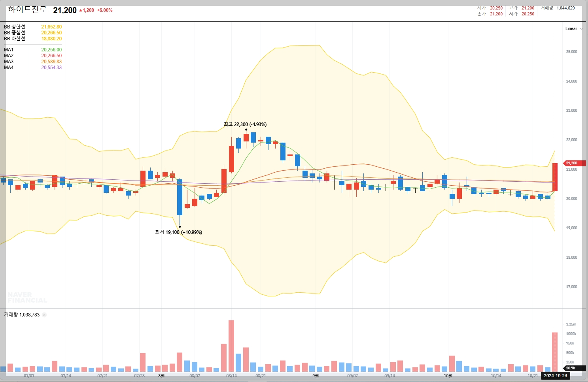Image resolution: width=588 pixels, height=382 pixels.
Task: Open the Linear scale dropdown
Action: point(574,29)
